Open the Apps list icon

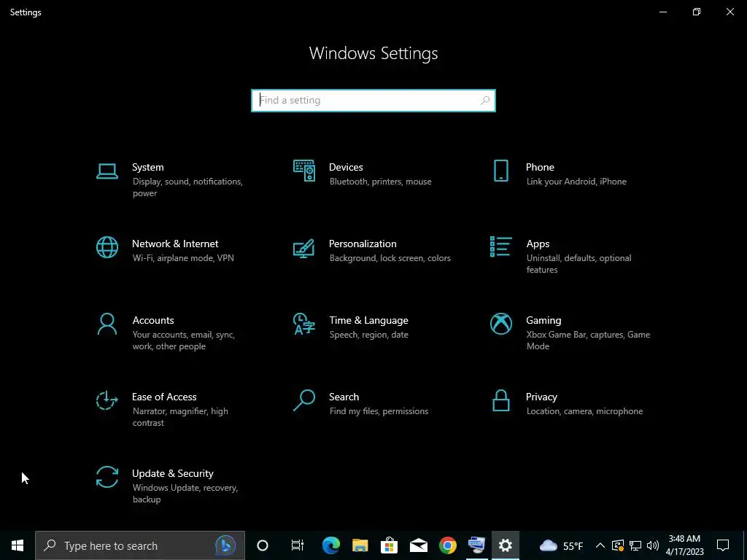[500, 246]
